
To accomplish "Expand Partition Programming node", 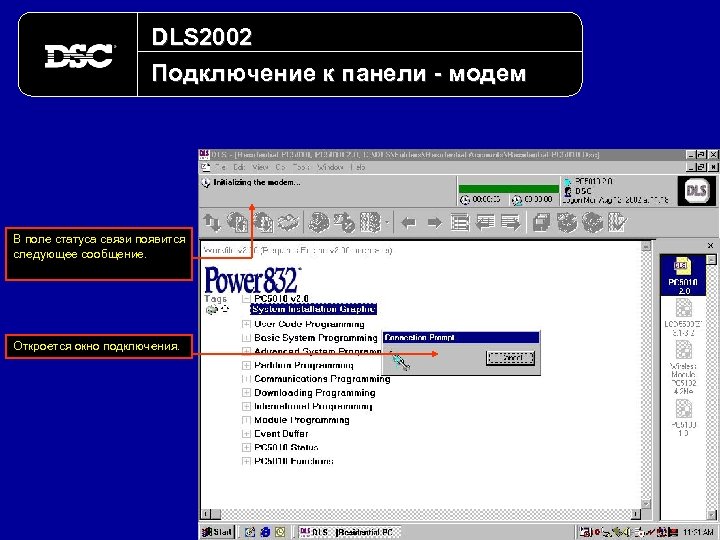I will (247, 366).
